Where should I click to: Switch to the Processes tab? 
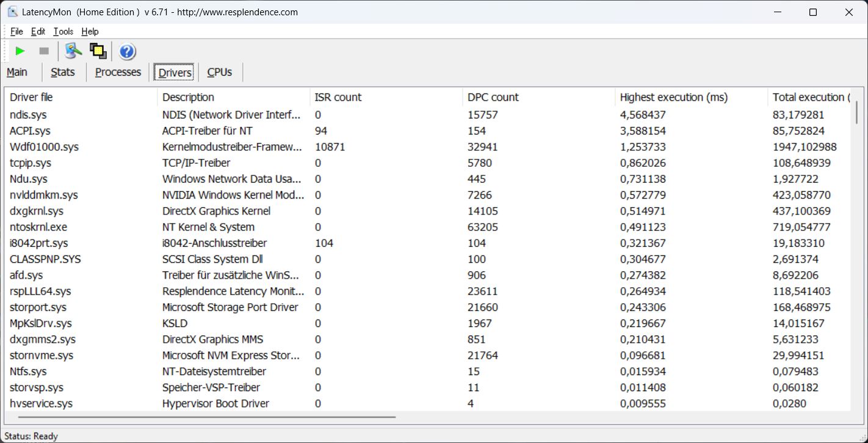pos(118,72)
